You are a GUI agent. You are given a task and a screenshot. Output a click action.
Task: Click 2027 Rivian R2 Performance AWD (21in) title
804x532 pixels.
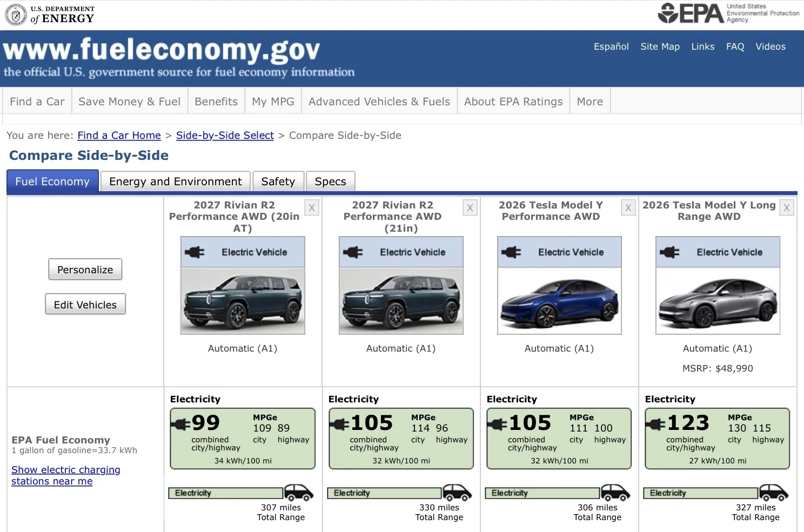click(x=392, y=217)
